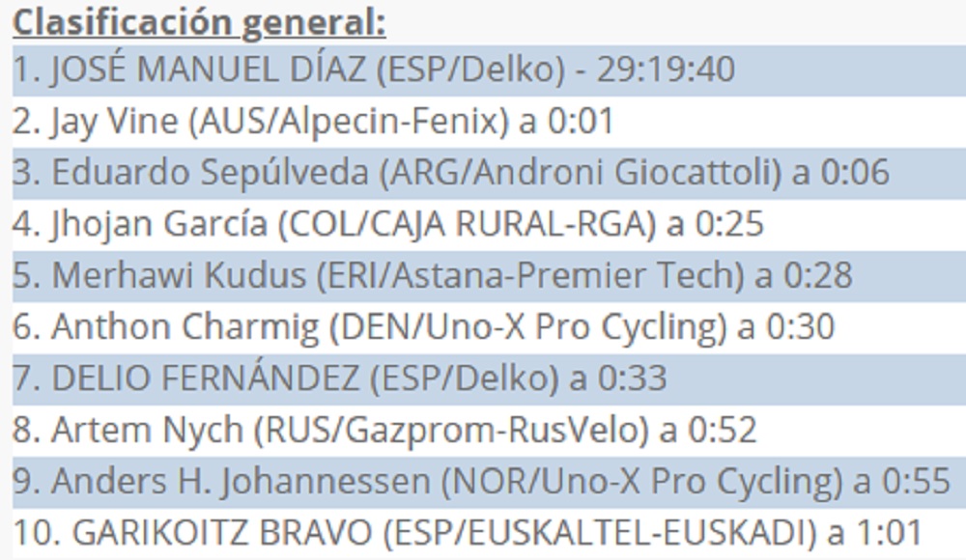
Task: Click the ERI/Astana-Premier Tech team text
Action: click(x=531, y=275)
